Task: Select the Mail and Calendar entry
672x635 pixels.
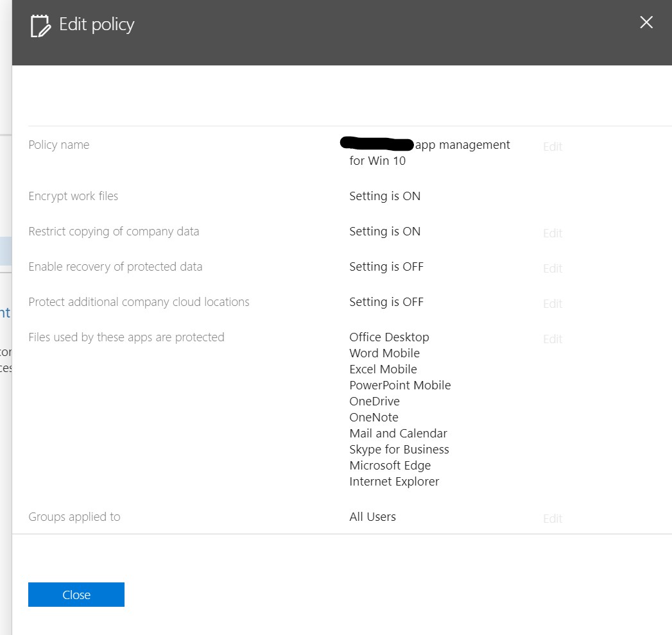Action: (398, 434)
